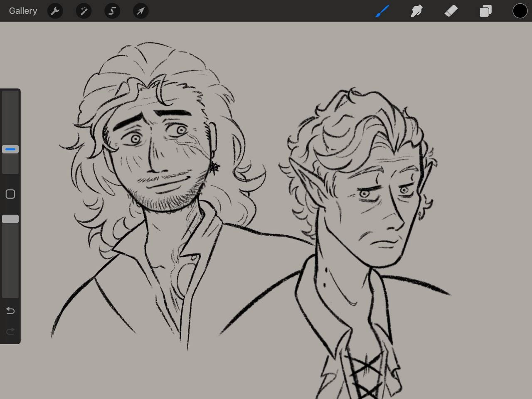Open the Layers panel
Viewport: 532px width, 399px height.
[x=485, y=11]
